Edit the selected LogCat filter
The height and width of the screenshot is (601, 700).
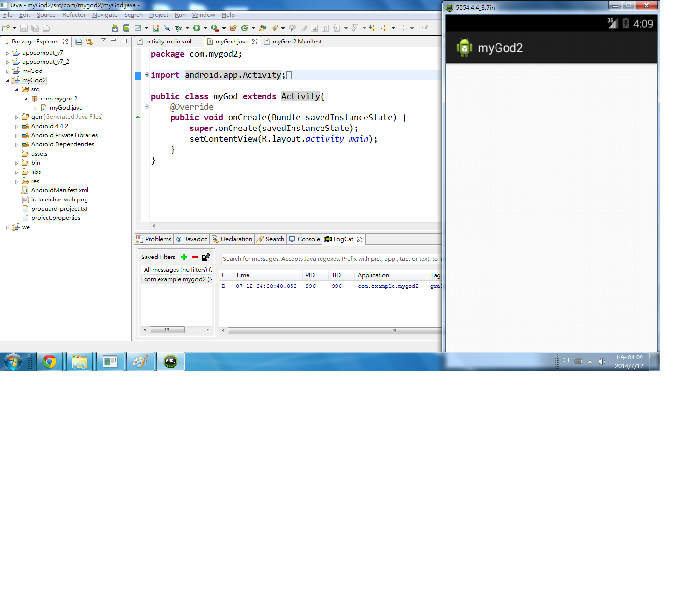206,257
